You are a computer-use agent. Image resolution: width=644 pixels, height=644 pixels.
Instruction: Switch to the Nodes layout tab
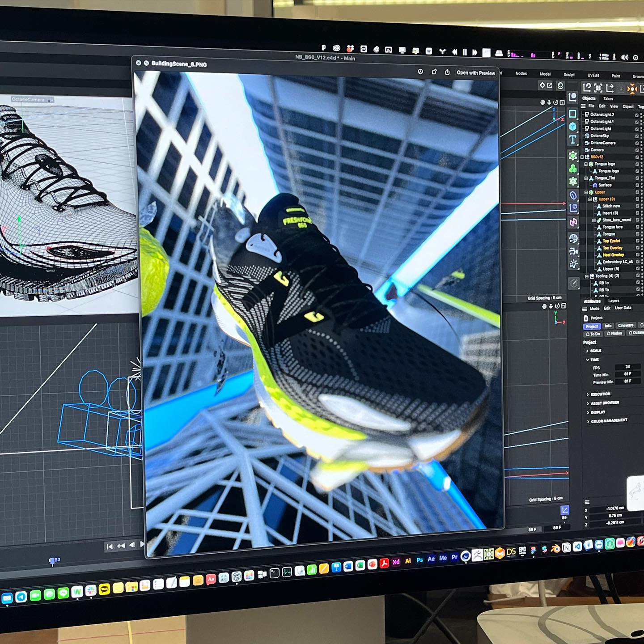(x=521, y=73)
